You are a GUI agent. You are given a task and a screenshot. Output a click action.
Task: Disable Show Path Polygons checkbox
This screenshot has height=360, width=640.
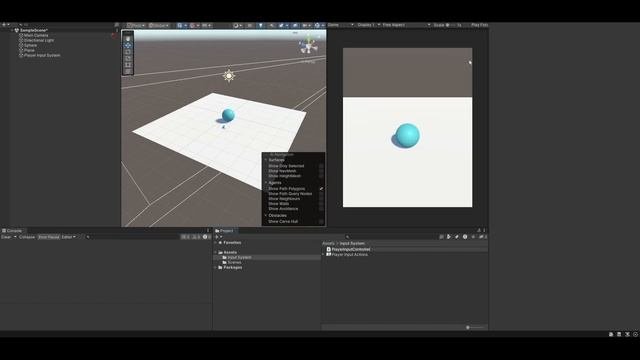coord(321,189)
